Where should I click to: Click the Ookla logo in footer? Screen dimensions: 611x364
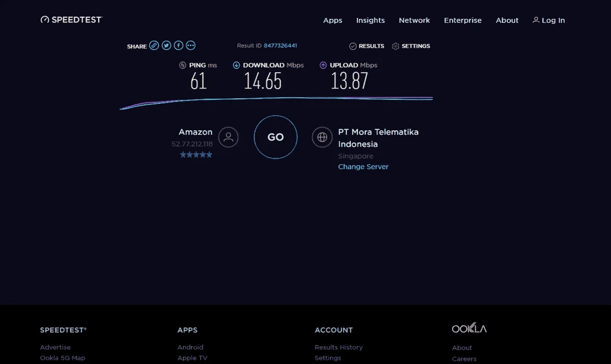coord(469,328)
